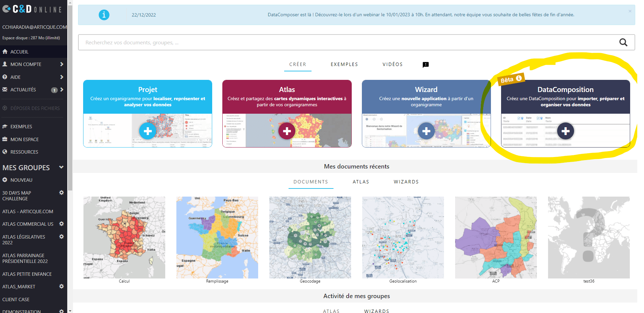
Task: Open the Atlas - Articque.com group
Action: point(28,211)
